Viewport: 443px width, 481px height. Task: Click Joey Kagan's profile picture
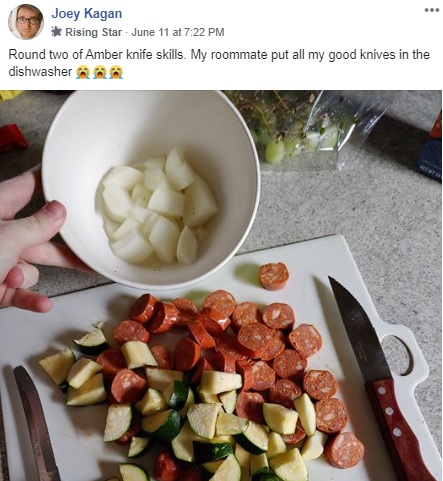click(26, 22)
